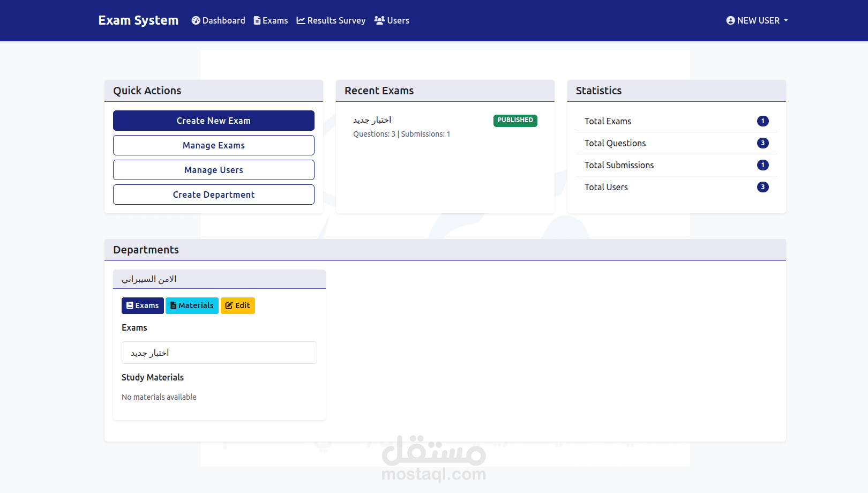Click the Questions: 3 | Submissions: 1 text
Screen dimensions: 868x493
[x=402, y=134]
